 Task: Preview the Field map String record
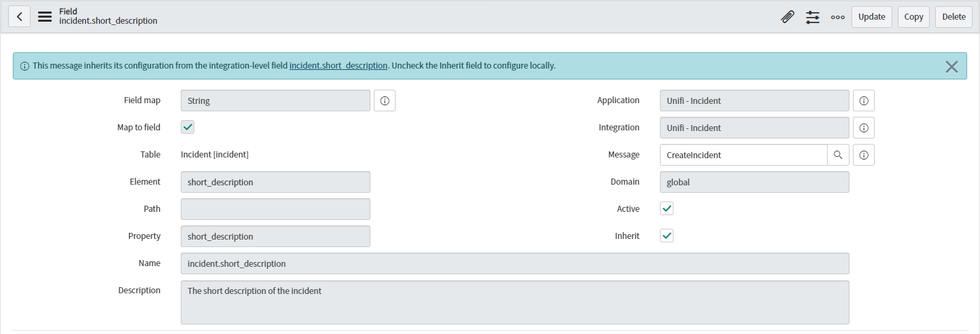(x=385, y=100)
